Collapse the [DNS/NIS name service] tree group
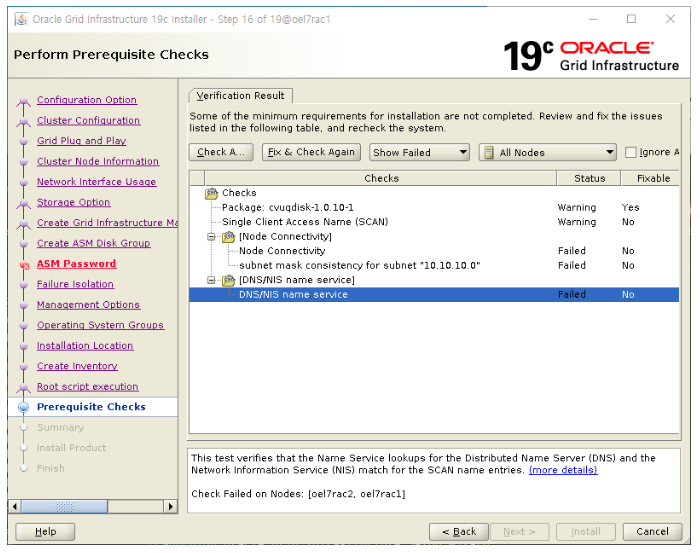Screen dimensions: 700x553 click(x=211, y=280)
